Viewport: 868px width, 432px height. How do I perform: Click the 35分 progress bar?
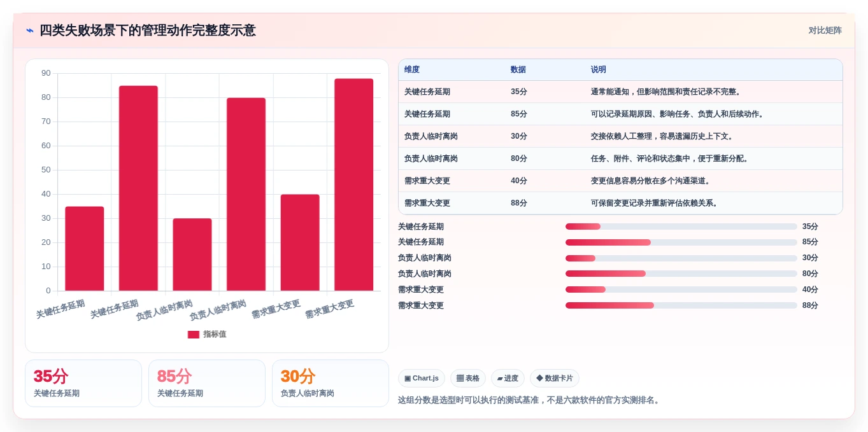coord(681,226)
